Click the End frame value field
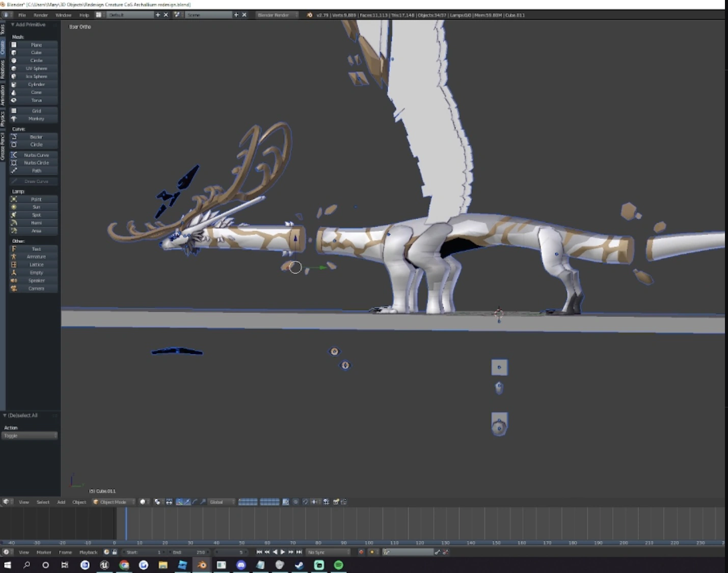Screen dimensions: 728x573 point(190,552)
